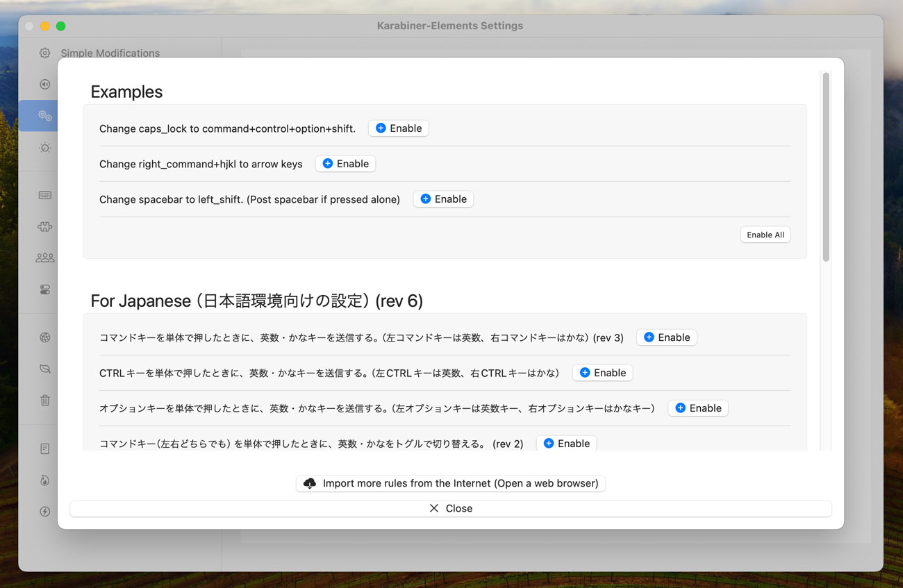Image resolution: width=903 pixels, height=588 pixels.
Task: Click the CTRLキーを単体で押したときに rule description
Action: [329, 373]
